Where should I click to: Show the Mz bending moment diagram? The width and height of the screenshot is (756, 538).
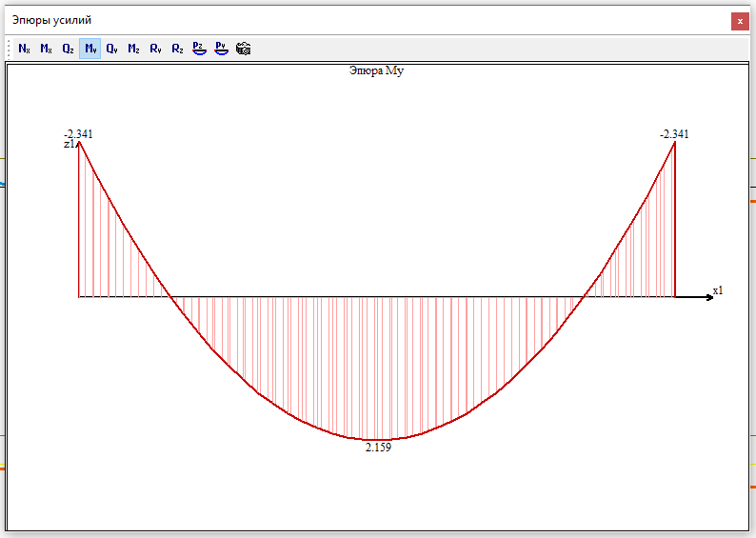point(133,49)
